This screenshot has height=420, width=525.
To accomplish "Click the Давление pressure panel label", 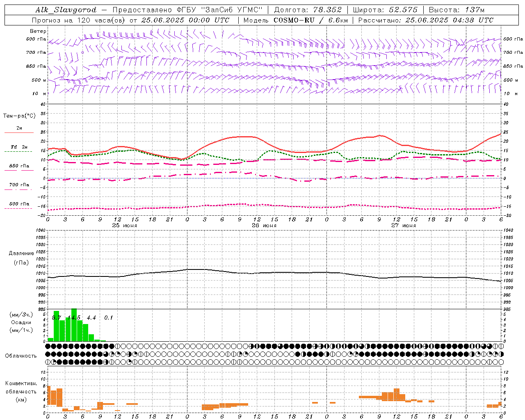I will [x=21, y=253].
